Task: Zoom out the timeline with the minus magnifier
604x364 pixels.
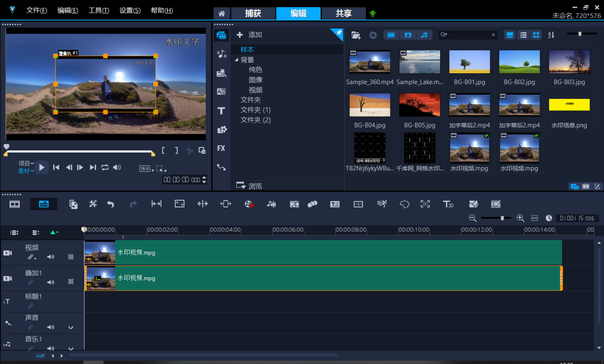Action: tap(473, 218)
